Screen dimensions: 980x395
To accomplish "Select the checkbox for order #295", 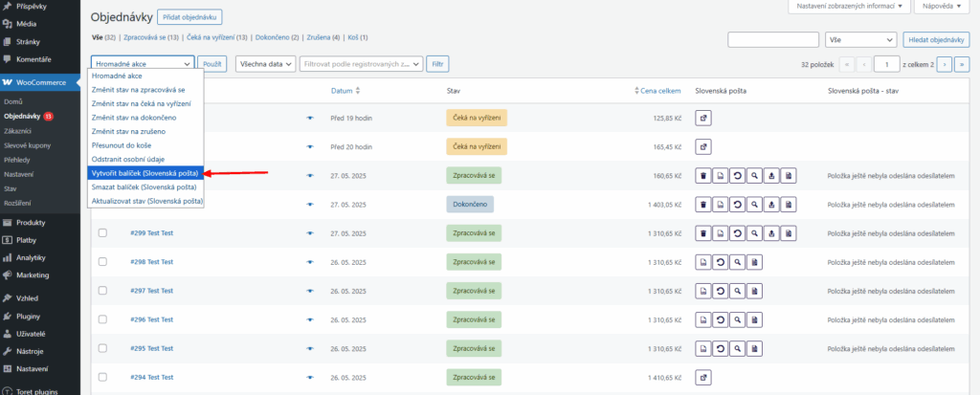I will [x=103, y=349].
